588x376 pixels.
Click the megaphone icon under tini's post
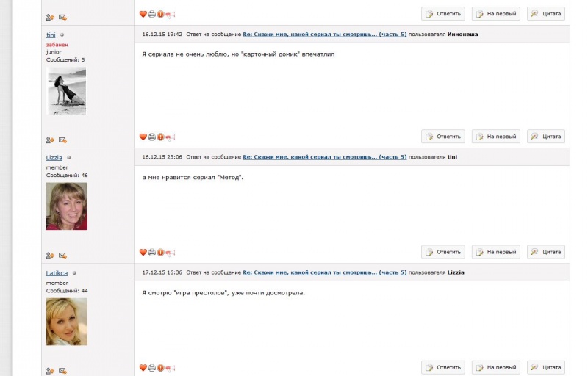pyautogui.click(x=171, y=137)
